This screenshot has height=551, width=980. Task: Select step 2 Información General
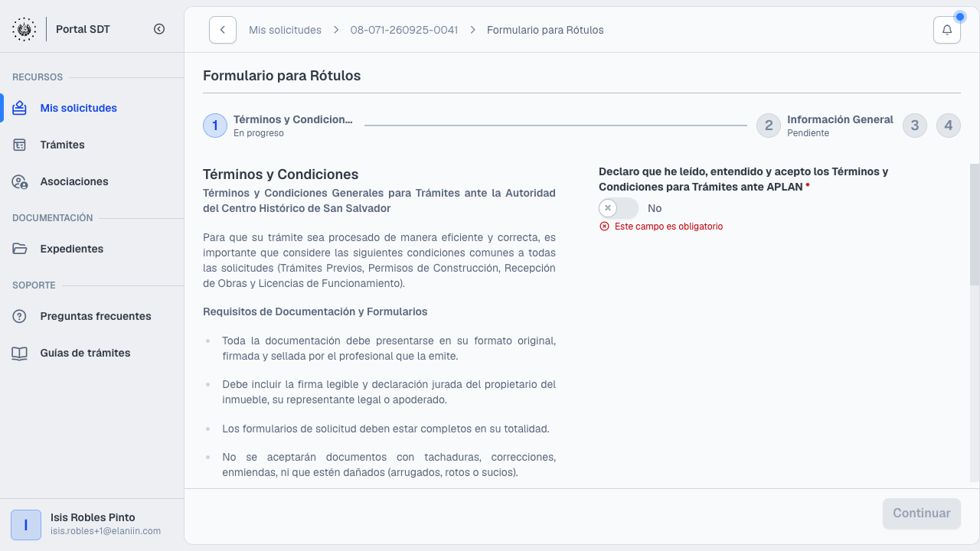click(825, 126)
